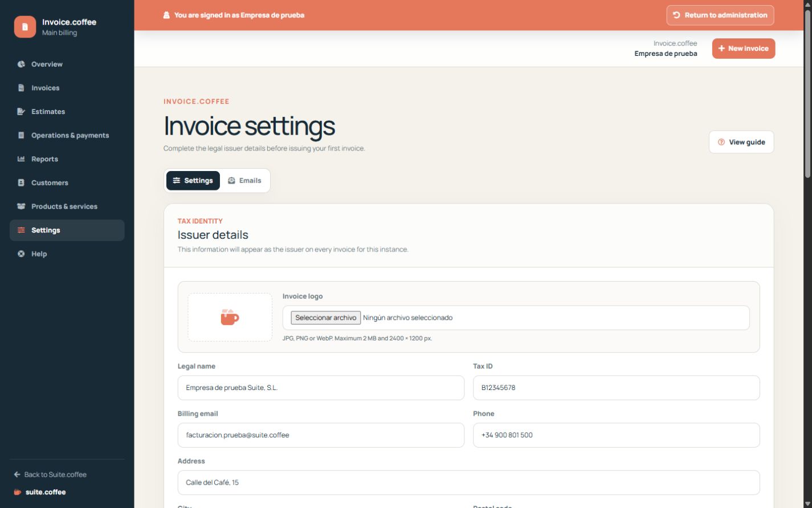Click Seleccionar archivo to upload logo
The width and height of the screenshot is (812, 508).
pos(326,318)
